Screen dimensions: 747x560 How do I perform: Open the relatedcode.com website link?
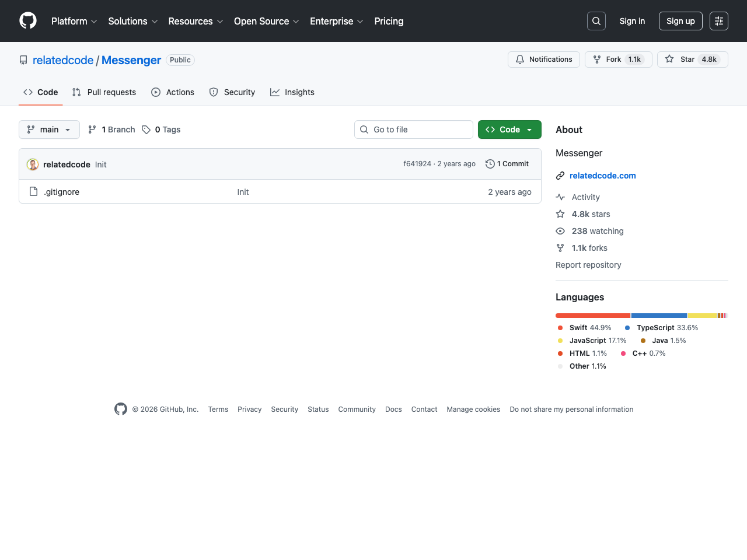point(602,176)
